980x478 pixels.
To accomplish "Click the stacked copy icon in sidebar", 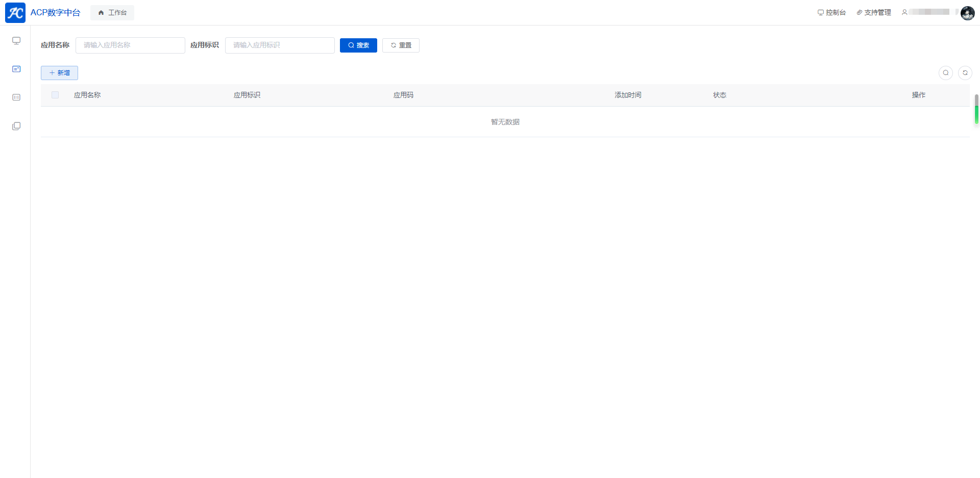I will [x=16, y=126].
